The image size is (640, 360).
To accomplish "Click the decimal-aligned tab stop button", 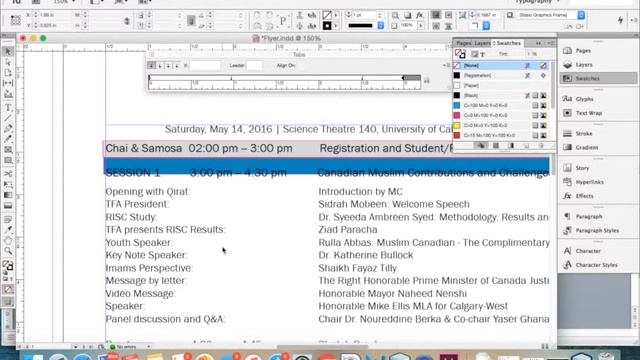I will (177, 65).
